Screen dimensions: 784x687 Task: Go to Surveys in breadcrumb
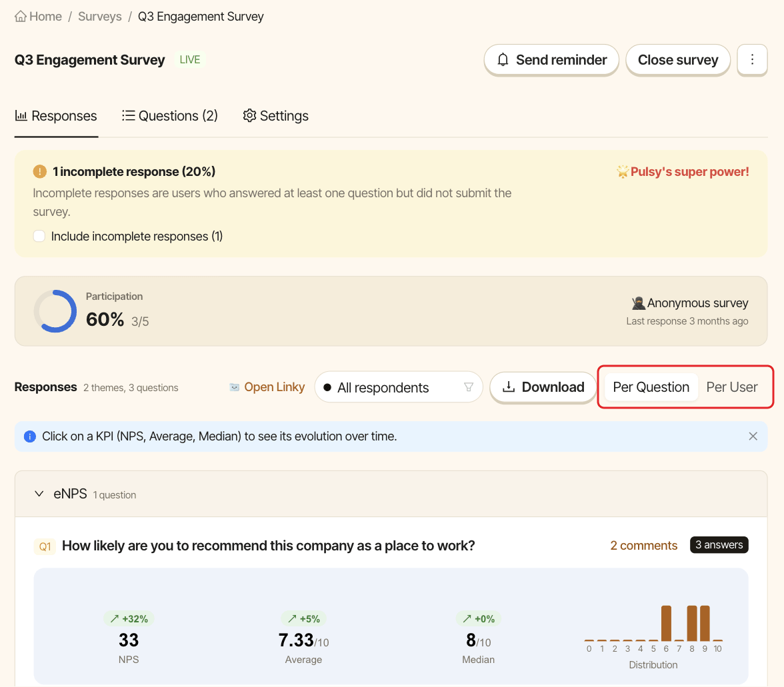tap(100, 17)
